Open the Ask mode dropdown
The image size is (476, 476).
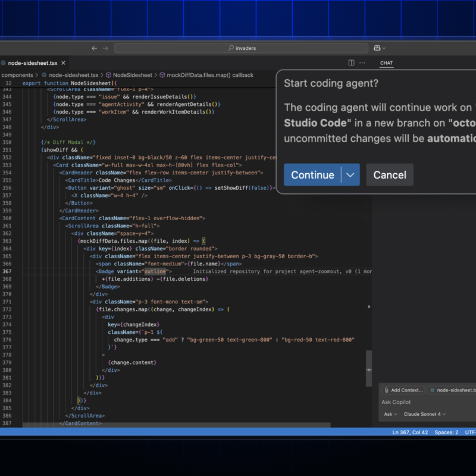click(390, 414)
